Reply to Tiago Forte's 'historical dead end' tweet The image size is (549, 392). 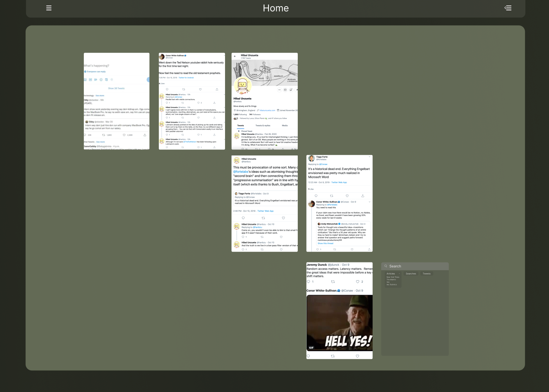point(316,196)
